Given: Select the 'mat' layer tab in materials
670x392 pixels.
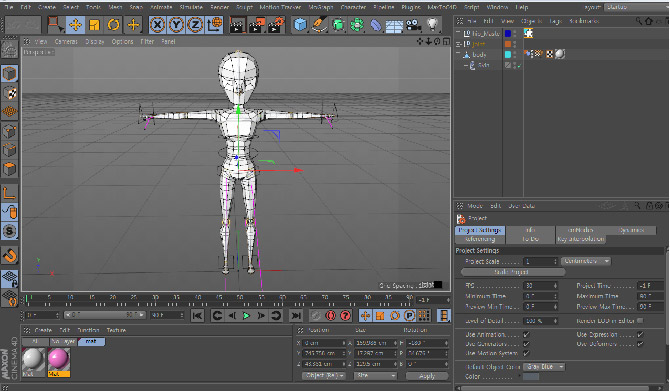Looking at the screenshot, I should [91, 342].
